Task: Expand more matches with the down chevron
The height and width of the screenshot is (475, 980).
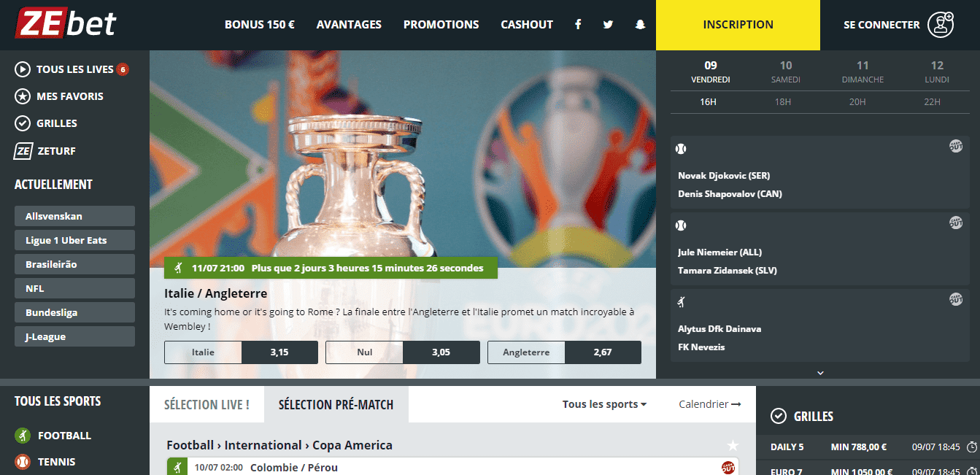Action: click(820, 372)
